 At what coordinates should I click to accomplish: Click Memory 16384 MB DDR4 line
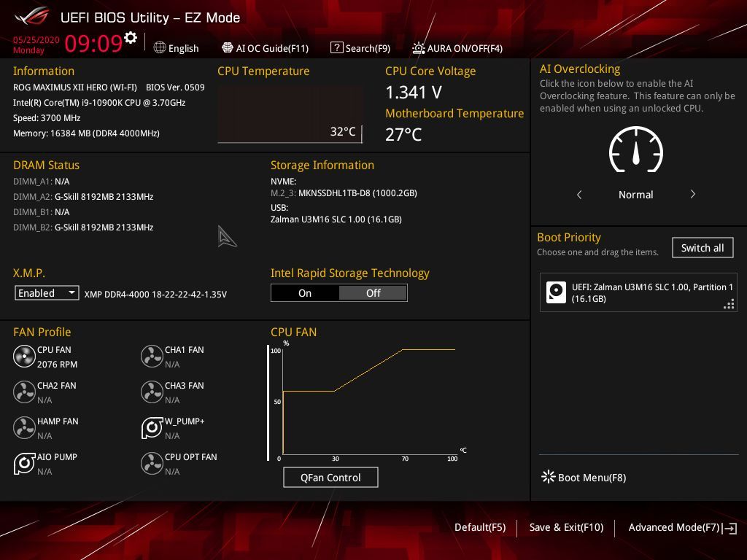(86, 133)
